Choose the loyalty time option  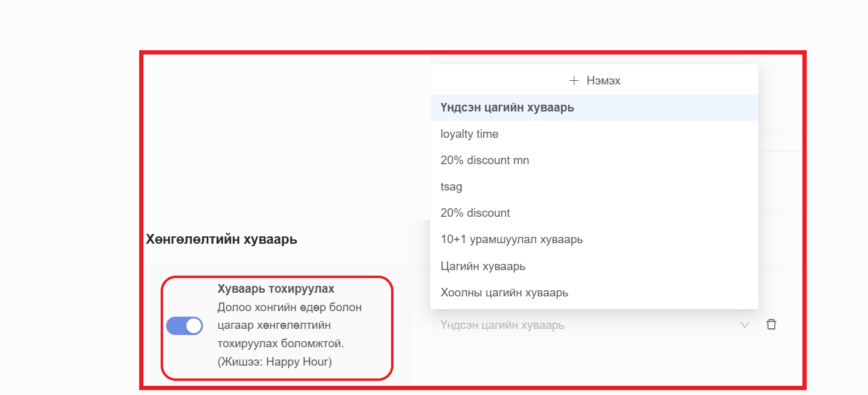470,134
